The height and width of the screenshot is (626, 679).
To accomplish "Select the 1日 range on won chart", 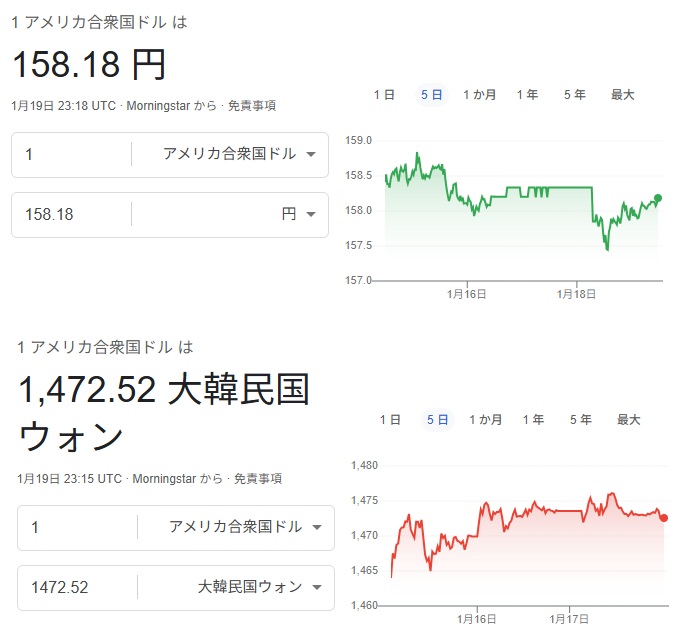I will point(390,419).
